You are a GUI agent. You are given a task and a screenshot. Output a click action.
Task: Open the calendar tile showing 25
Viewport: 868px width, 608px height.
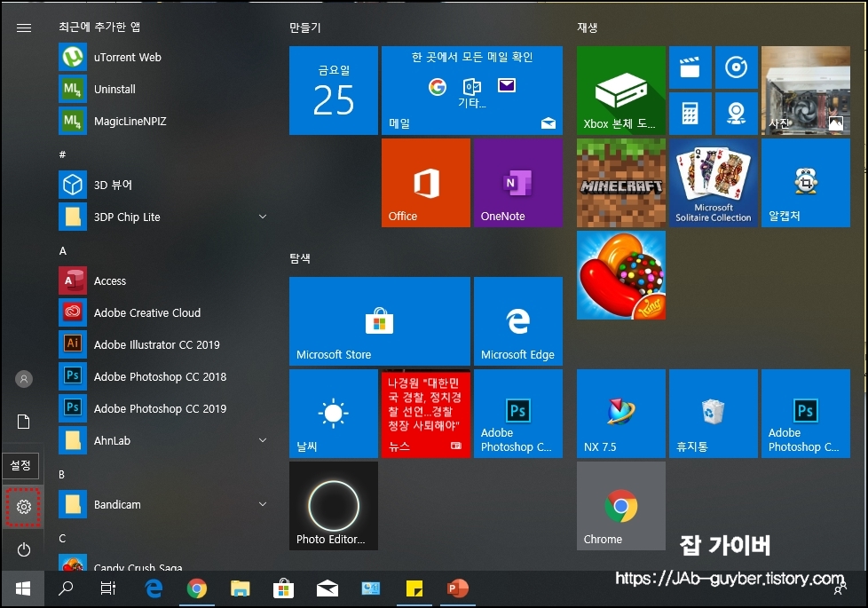tap(333, 91)
